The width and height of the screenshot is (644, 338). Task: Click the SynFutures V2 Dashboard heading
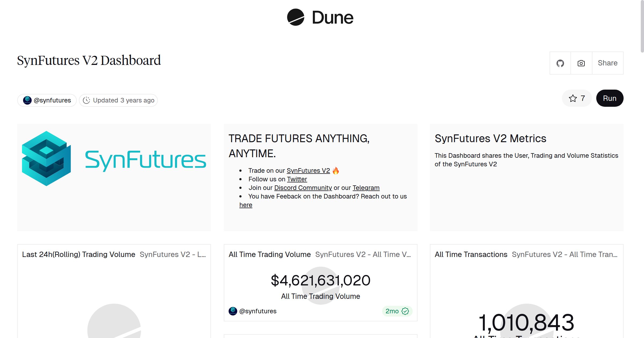[x=89, y=60]
